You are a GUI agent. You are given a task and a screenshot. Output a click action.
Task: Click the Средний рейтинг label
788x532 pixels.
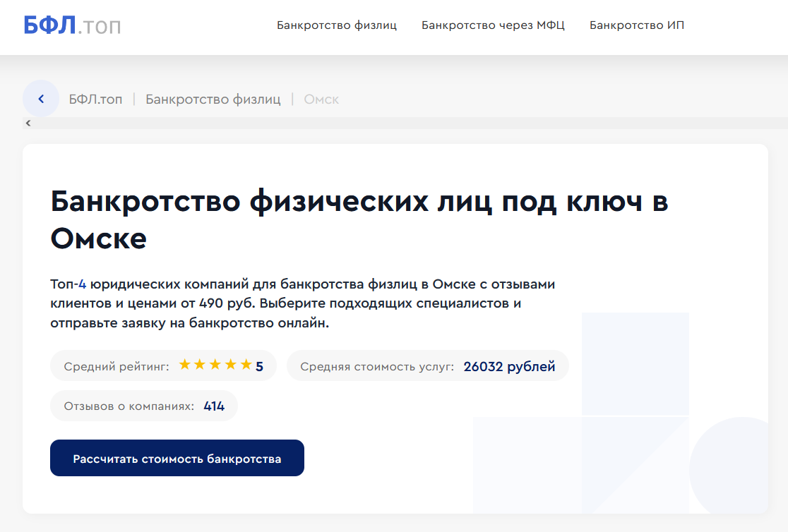click(116, 367)
